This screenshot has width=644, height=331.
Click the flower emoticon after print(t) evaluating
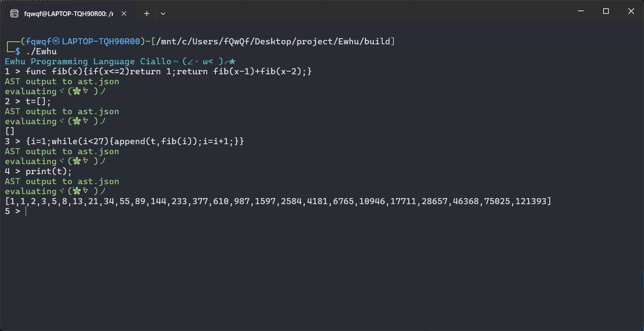coord(77,192)
